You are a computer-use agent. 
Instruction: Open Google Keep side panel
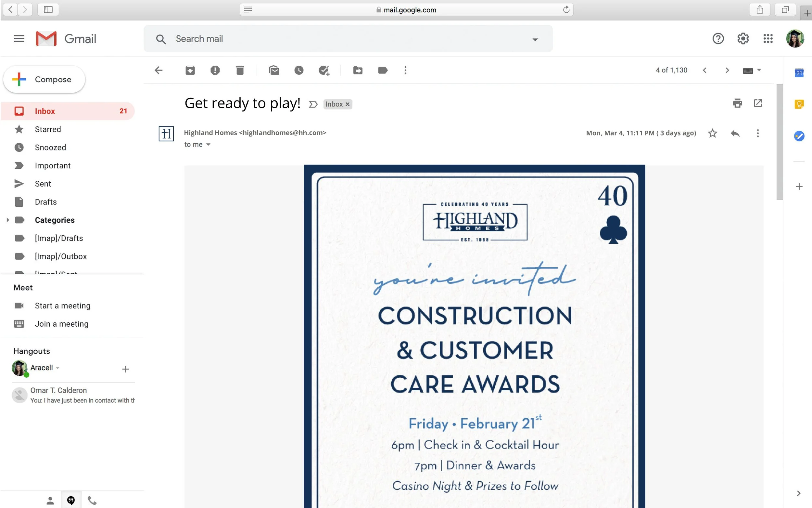click(x=799, y=104)
